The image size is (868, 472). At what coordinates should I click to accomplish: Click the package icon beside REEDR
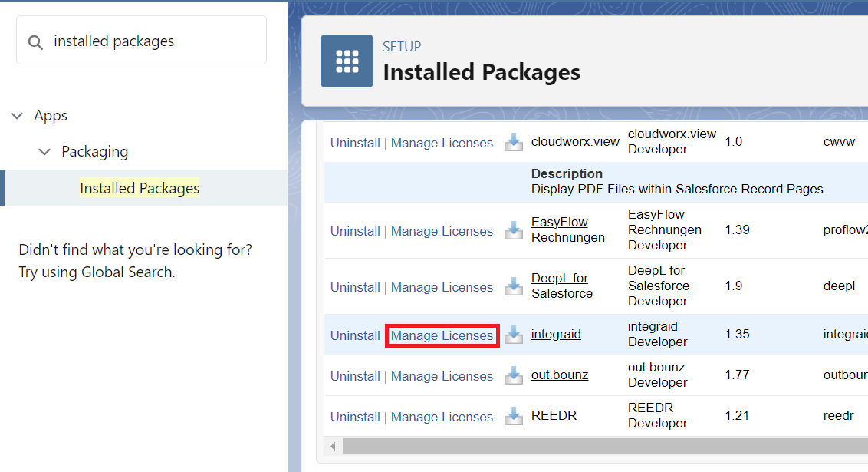pyautogui.click(x=514, y=416)
